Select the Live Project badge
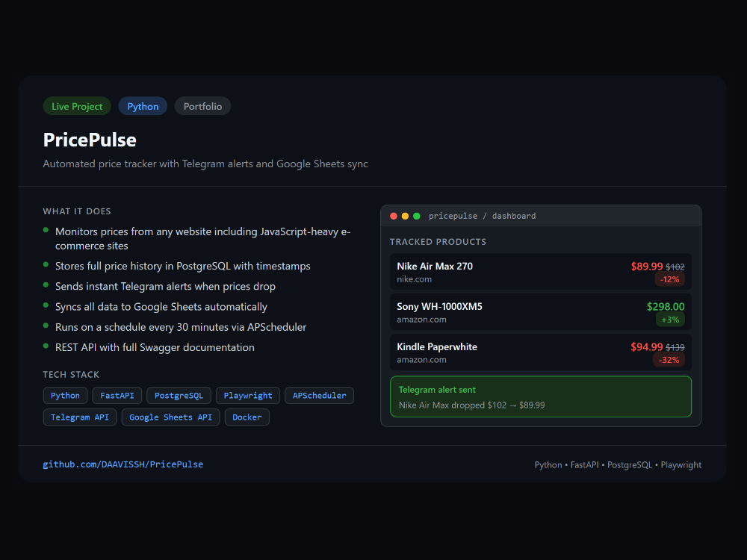Screen dimensions: 747x560 (77, 106)
